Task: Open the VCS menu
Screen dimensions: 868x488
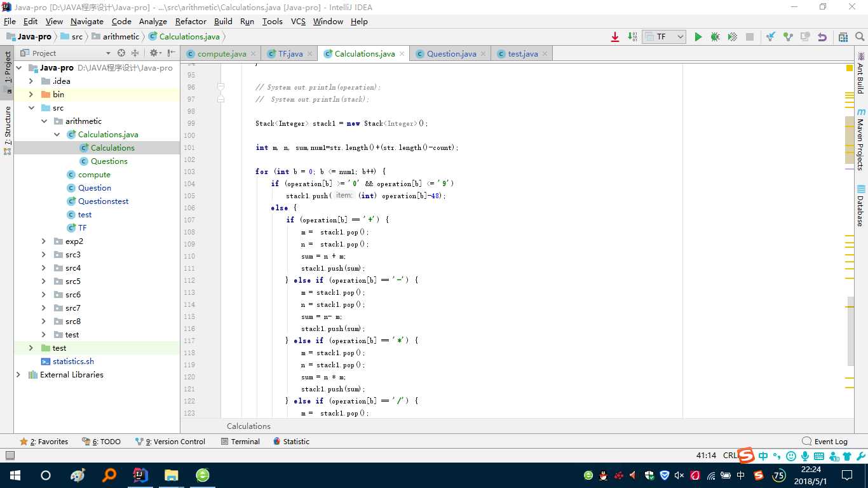Action: (298, 22)
